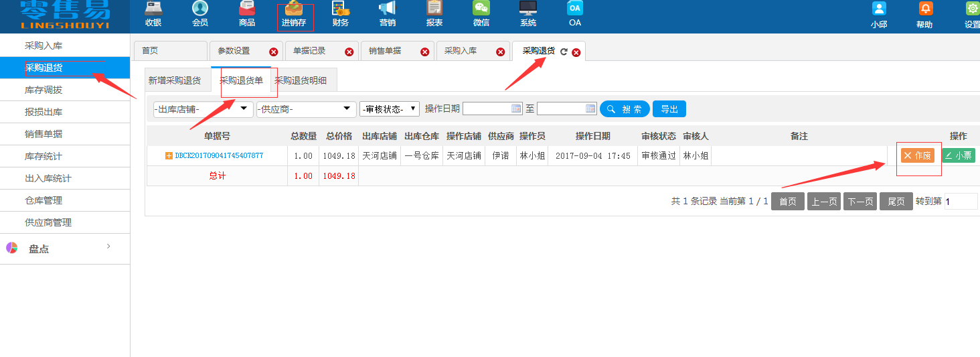Click the 转到第 page number field
This screenshot has height=357, width=980.
pos(961,202)
